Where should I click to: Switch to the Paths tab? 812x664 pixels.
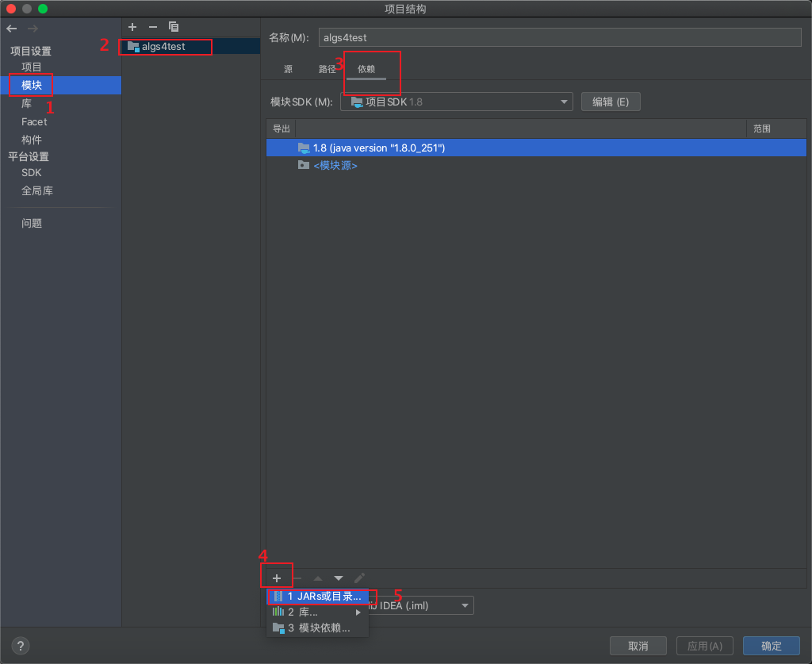tap(327, 69)
